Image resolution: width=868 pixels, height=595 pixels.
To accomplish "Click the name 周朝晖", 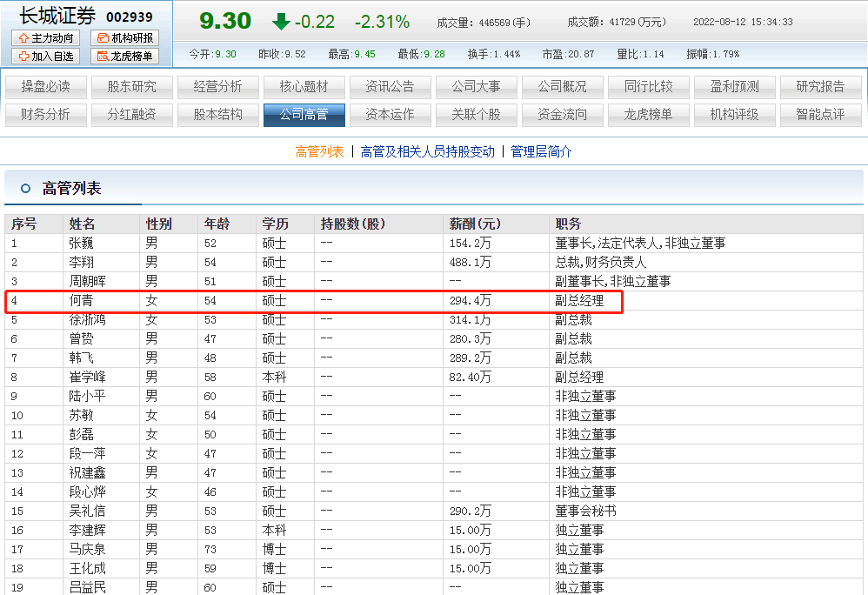I will click(x=88, y=281).
